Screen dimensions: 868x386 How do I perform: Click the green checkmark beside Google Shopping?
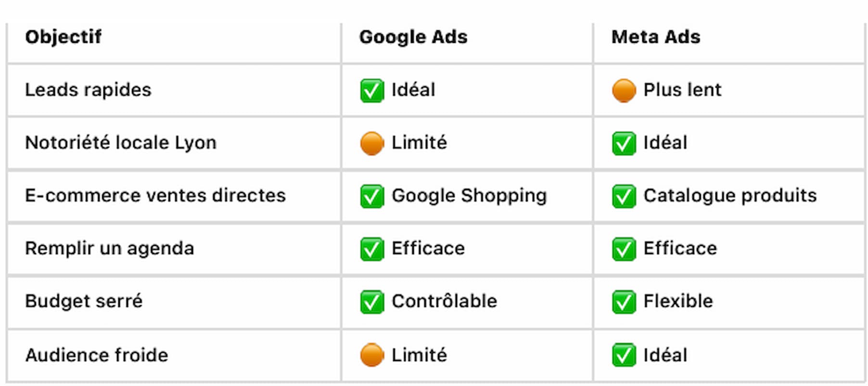pos(372,196)
